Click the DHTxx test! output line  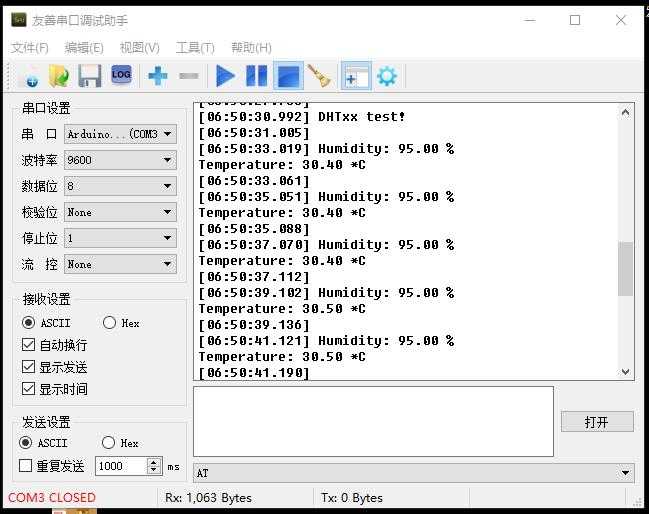[x=302, y=117]
